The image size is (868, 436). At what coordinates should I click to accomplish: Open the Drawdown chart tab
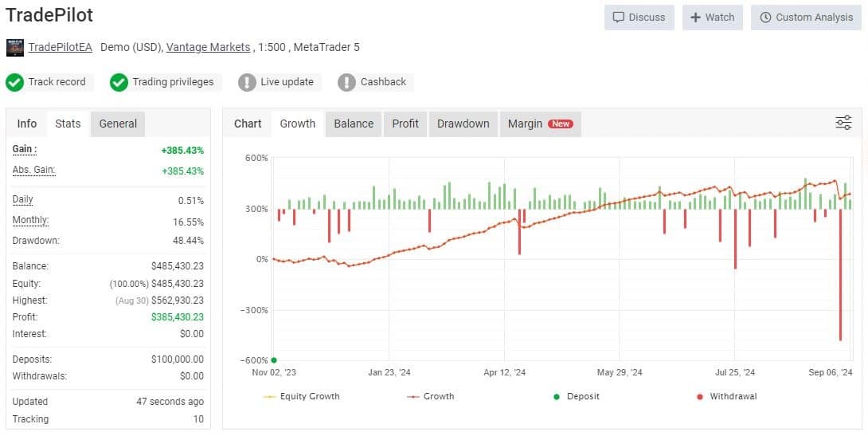(x=463, y=124)
